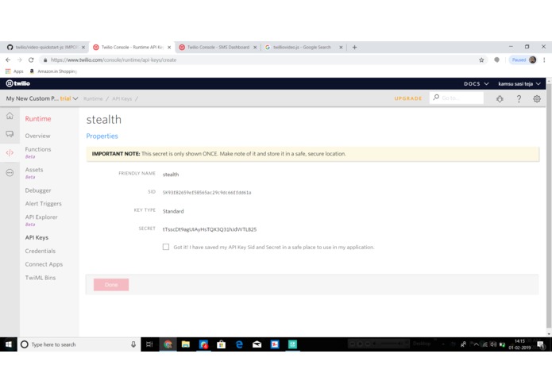The width and height of the screenshot is (552, 392).
Task: Click API Keys breadcrumb link
Action: pyautogui.click(x=122, y=98)
